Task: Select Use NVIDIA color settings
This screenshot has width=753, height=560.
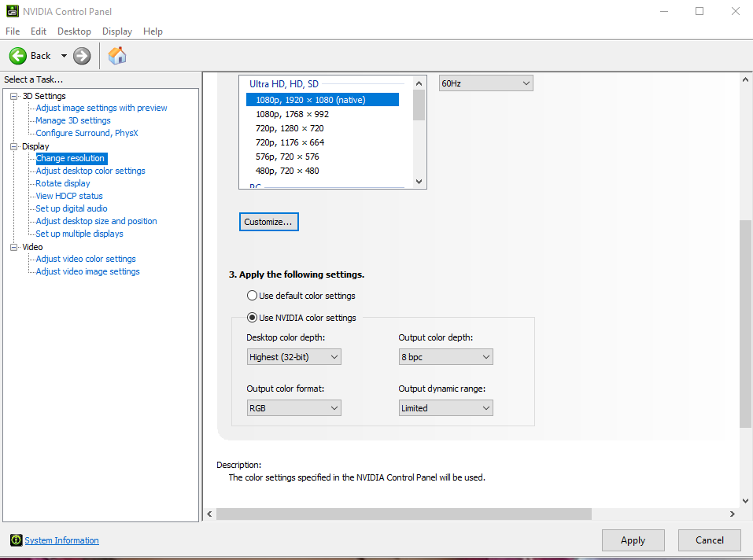Action: click(301, 318)
